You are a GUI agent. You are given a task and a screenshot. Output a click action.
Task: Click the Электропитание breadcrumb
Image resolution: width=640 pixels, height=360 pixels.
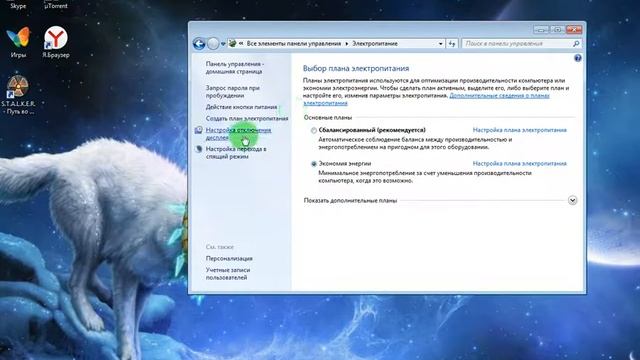click(375, 43)
